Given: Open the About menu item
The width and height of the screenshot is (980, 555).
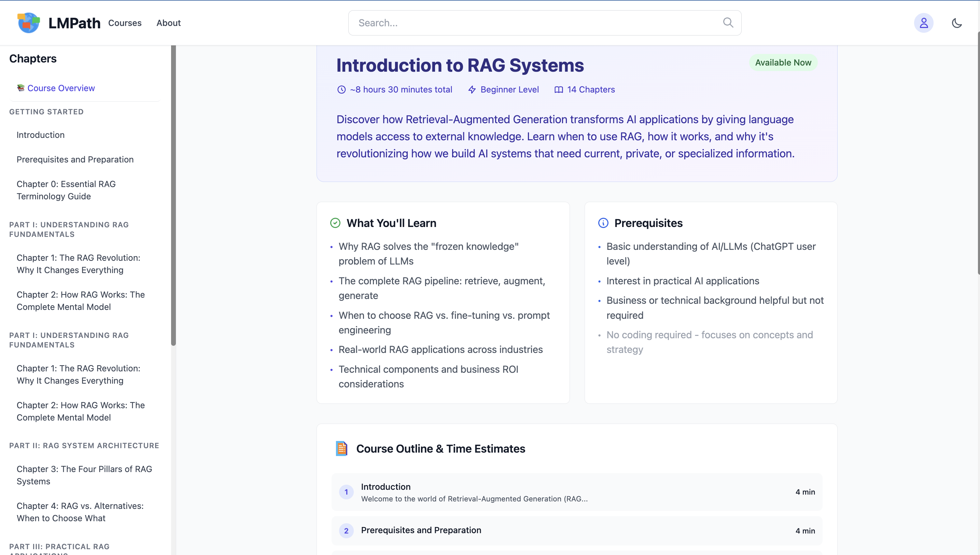Looking at the screenshot, I should tap(169, 23).
